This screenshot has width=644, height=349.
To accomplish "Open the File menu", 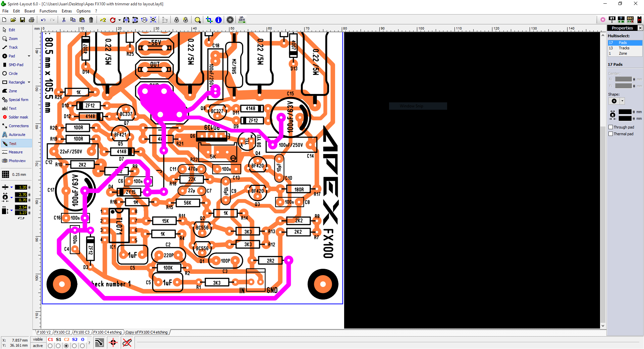I will (5, 11).
